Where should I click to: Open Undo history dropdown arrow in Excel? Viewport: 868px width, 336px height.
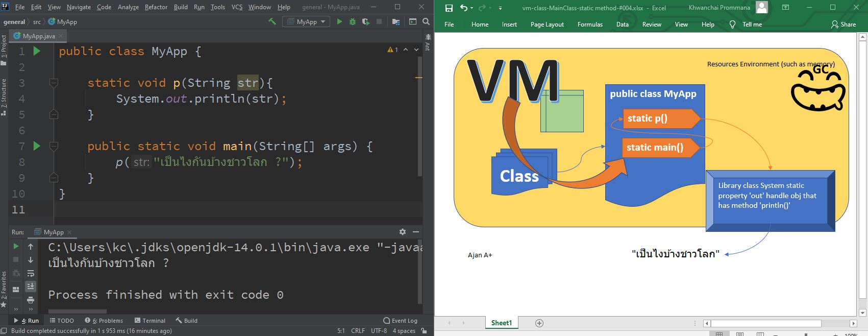coord(472,8)
